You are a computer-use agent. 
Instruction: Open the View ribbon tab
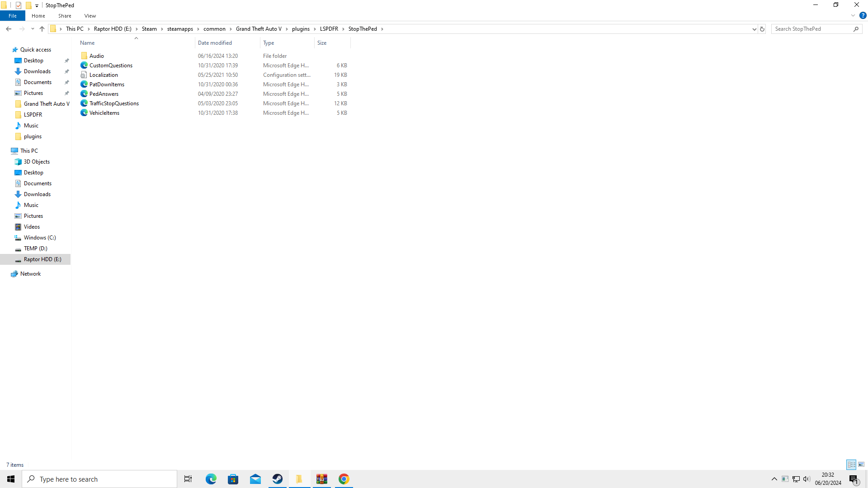(x=90, y=16)
